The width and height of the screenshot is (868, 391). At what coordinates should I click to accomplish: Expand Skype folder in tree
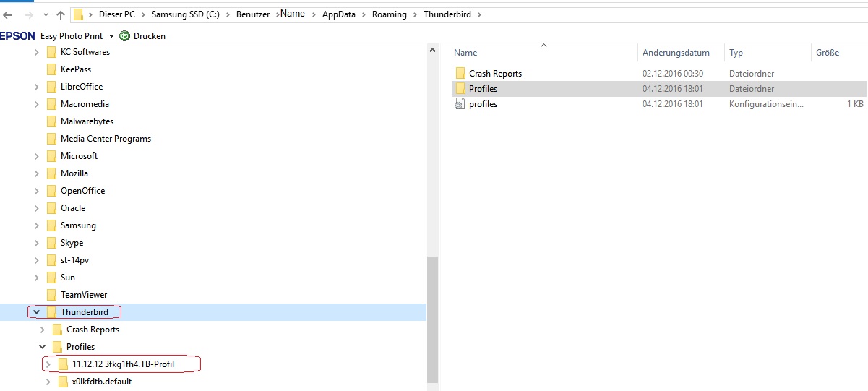(37, 243)
